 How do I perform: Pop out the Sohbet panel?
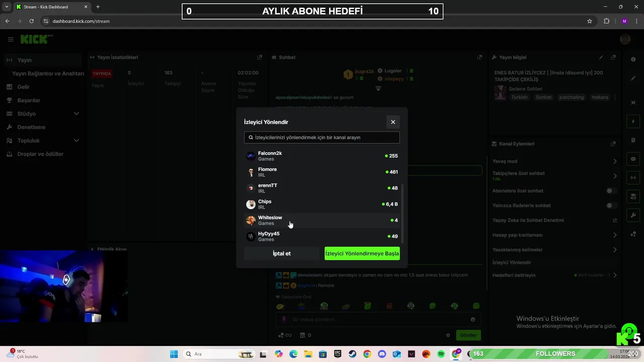pos(479,57)
